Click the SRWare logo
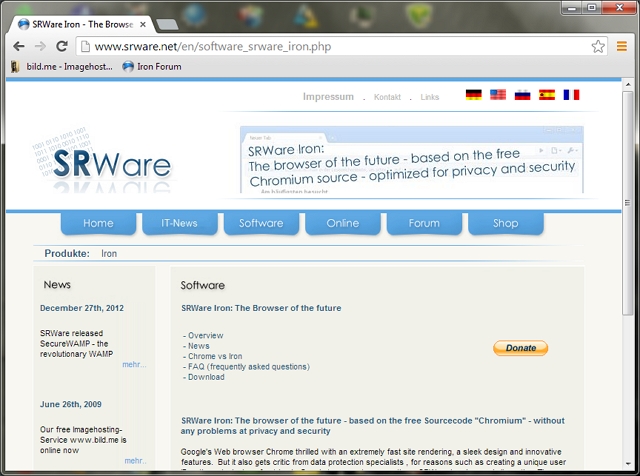Image resolution: width=640 pixels, height=476 pixels. click(x=103, y=159)
